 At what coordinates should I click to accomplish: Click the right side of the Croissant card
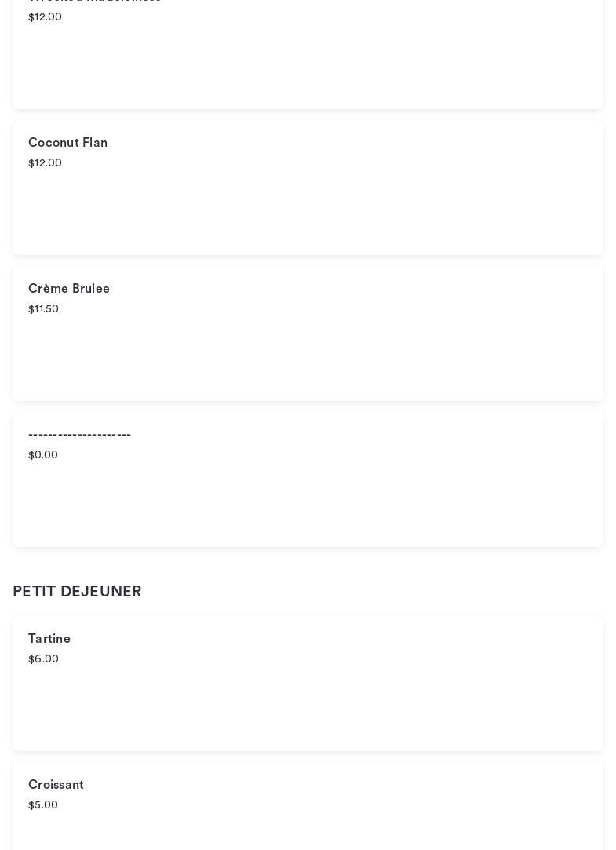click(510, 808)
